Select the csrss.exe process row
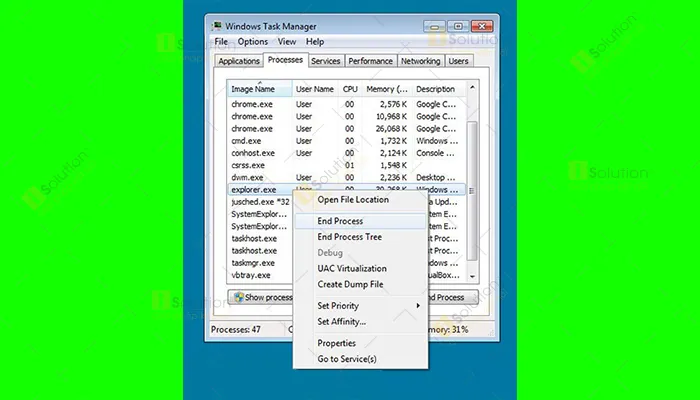The width and height of the screenshot is (700, 400). [x=346, y=165]
